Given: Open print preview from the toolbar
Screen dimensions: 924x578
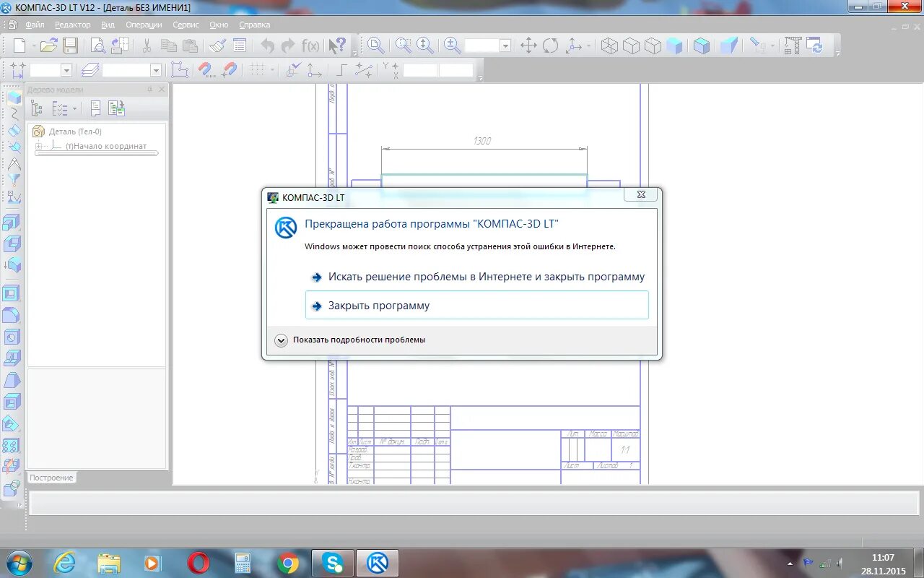Looking at the screenshot, I should (98, 46).
